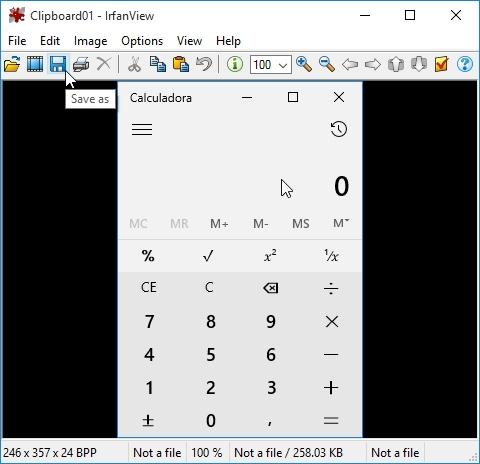The image size is (480, 464).
Task: Open the View menu
Action: tap(189, 41)
